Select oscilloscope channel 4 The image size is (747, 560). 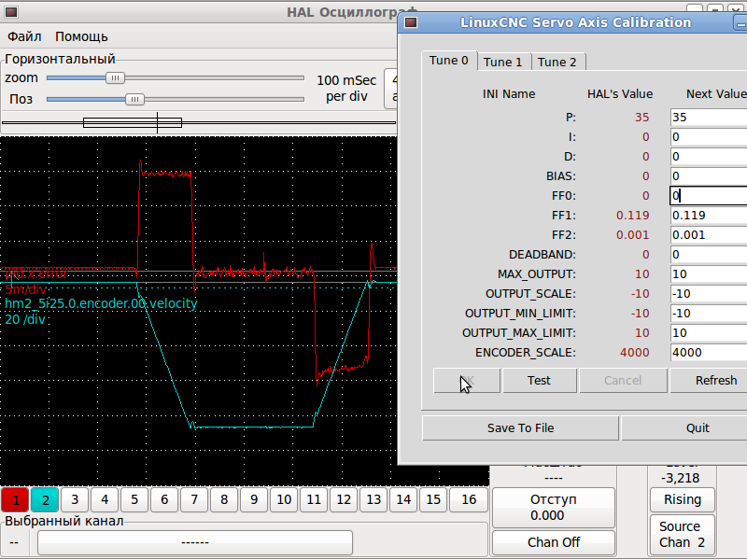[x=105, y=499]
